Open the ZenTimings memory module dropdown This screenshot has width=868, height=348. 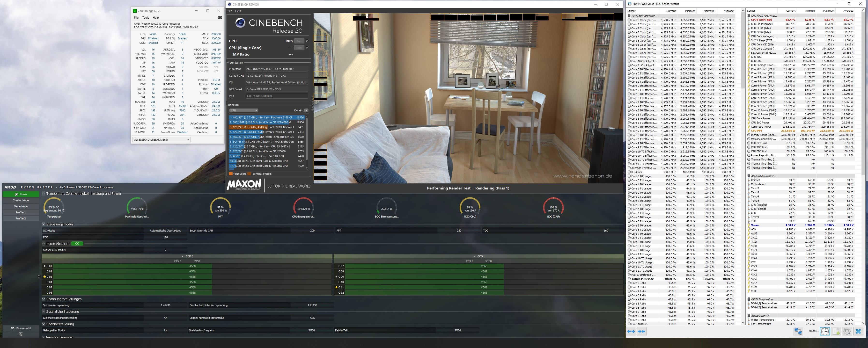tap(161, 139)
